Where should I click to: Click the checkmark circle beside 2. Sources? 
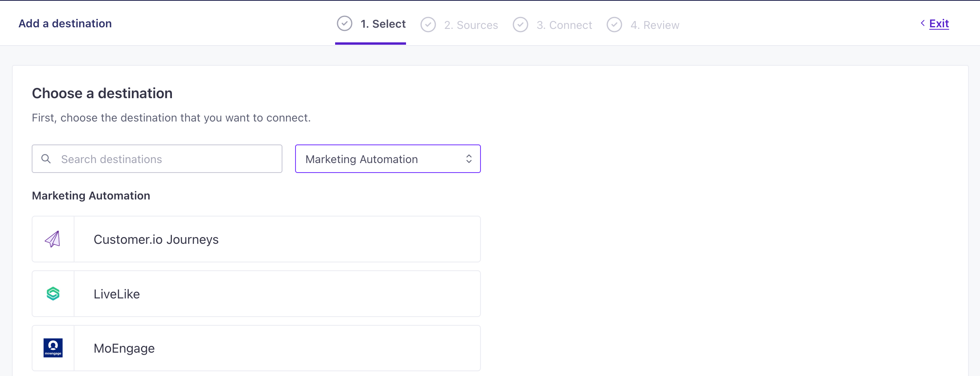(x=428, y=25)
